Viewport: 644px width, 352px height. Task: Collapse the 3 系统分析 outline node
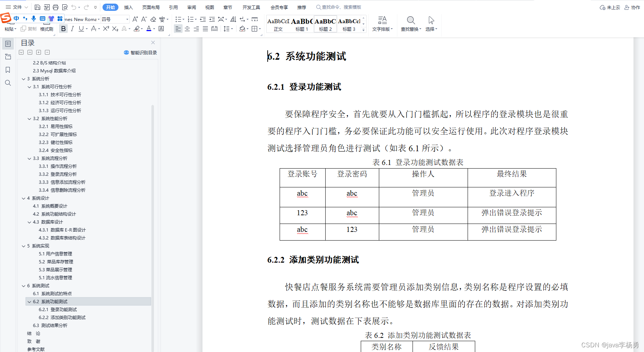click(24, 79)
